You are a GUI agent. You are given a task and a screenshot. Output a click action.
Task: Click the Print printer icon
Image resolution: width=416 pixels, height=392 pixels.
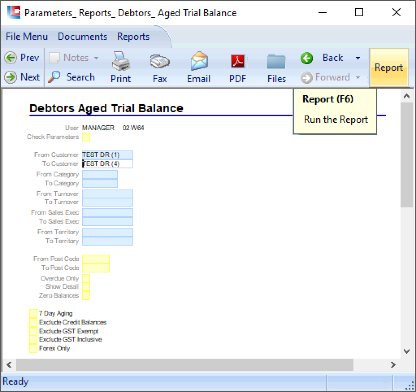coord(121,60)
